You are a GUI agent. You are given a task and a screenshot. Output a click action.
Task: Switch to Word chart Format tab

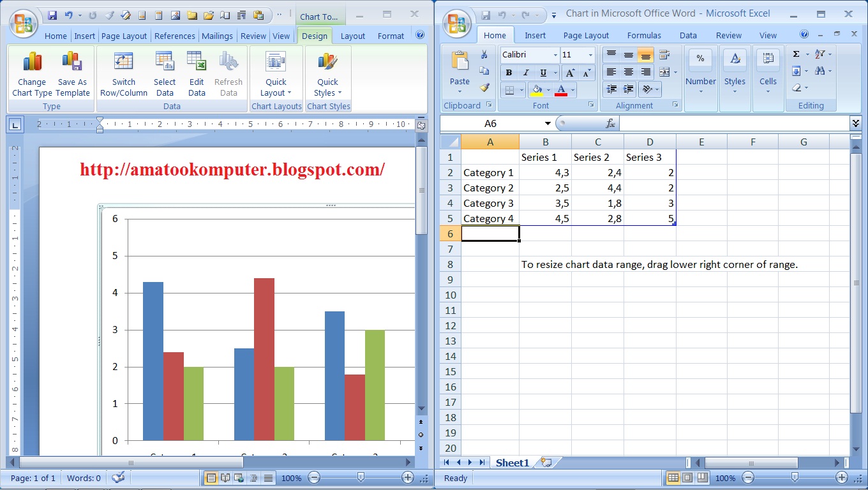[x=391, y=36]
